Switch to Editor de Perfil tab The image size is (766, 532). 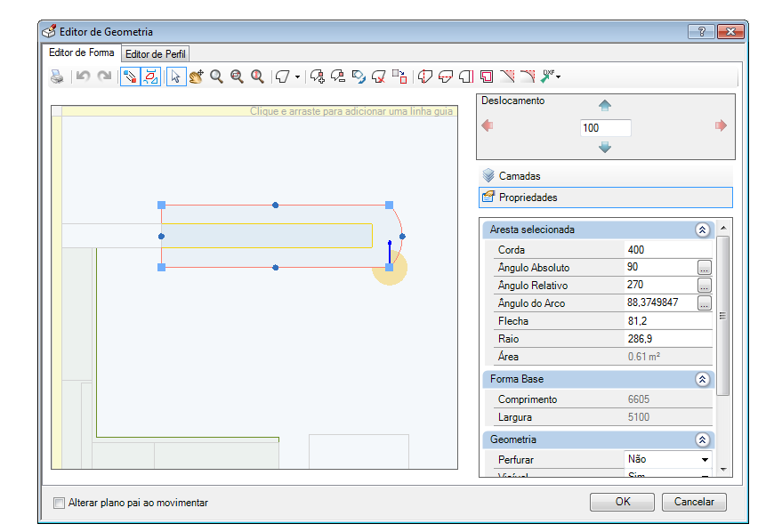coord(156,54)
